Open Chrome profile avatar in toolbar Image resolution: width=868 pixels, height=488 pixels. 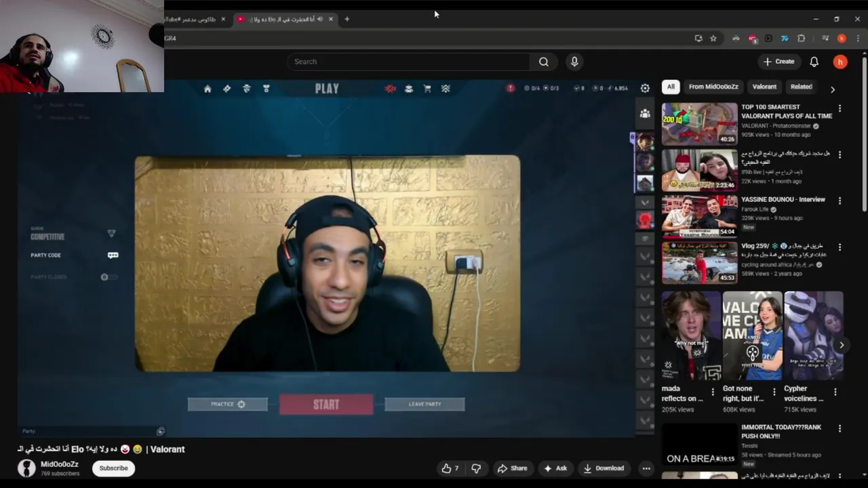(842, 39)
